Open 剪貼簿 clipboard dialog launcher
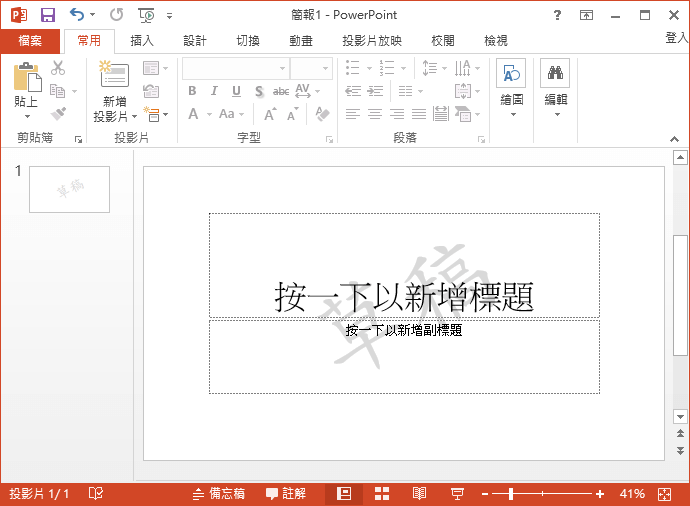Screen dimensions: 690x506 point(78,140)
